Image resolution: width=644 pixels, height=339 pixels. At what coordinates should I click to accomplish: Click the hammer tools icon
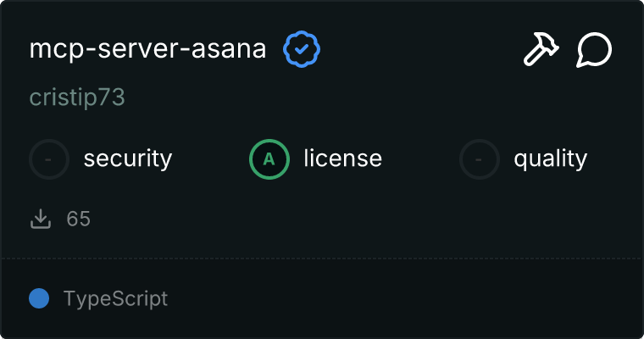[540, 51]
